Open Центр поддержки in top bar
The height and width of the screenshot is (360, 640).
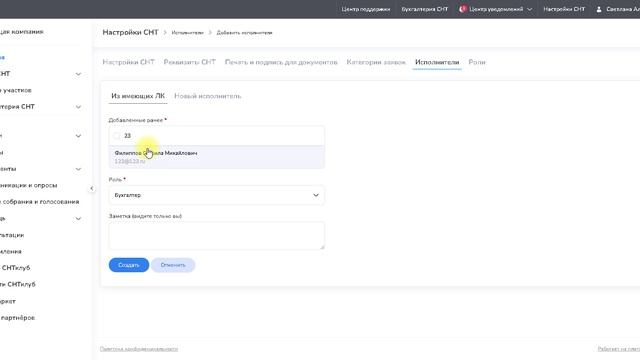366,9
